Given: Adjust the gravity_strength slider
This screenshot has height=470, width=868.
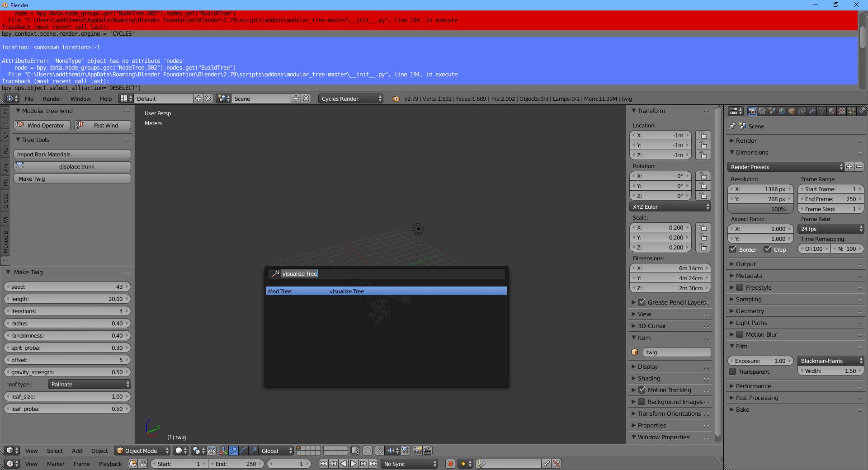Looking at the screenshot, I should coord(67,372).
